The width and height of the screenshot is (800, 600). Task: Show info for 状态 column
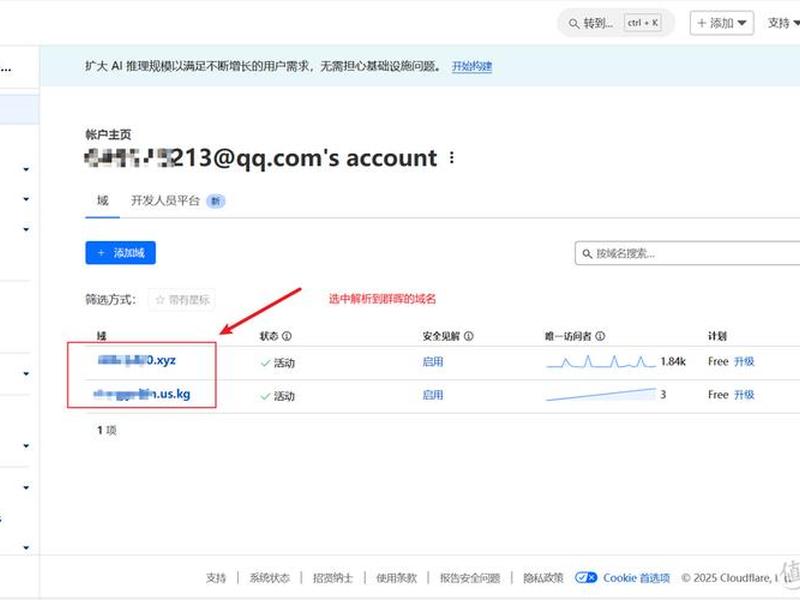287,336
